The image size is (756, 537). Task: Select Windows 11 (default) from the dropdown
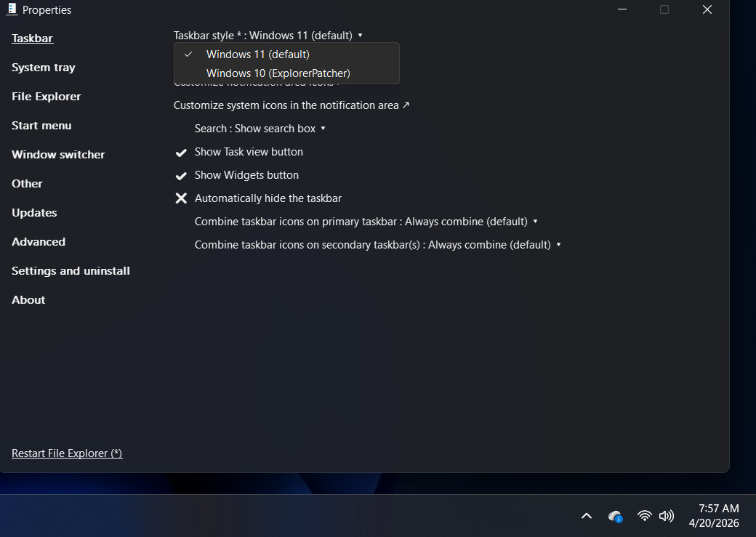pyautogui.click(x=257, y=54)
